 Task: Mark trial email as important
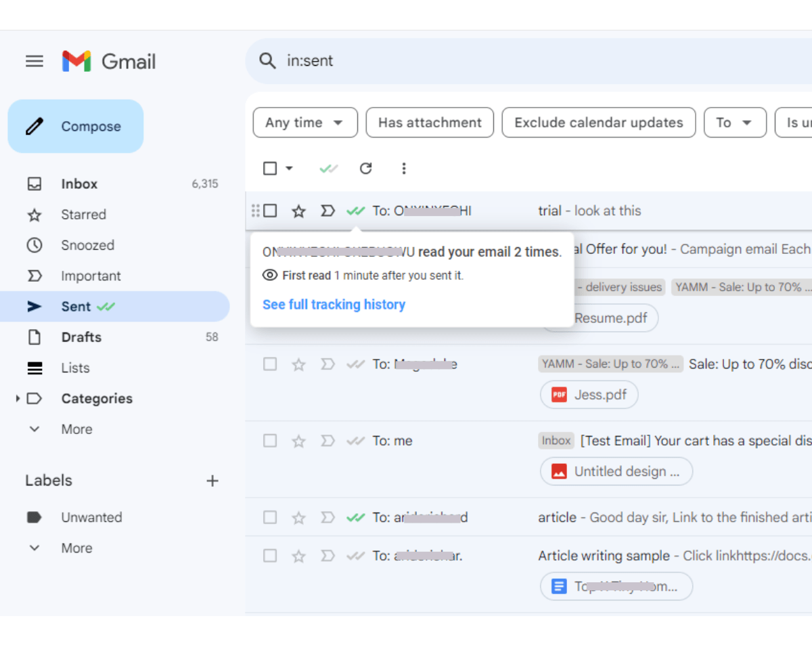pos(328,211)
